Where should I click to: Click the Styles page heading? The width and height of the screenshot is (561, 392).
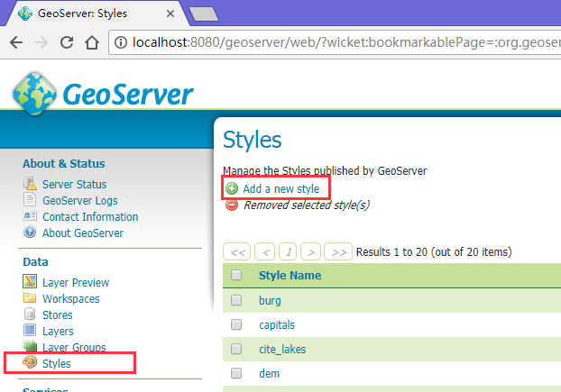pos(252,140)
